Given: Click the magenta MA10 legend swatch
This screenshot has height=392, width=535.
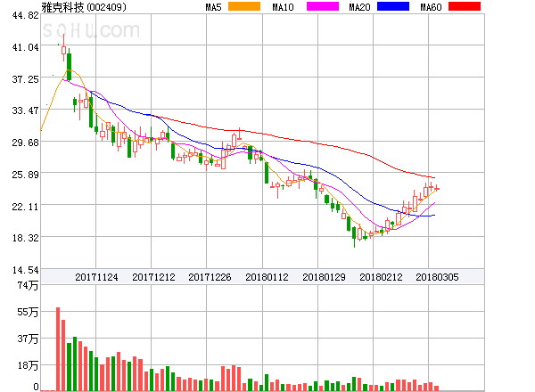Looking at the screenshot, I should click(x=323, y=6).
